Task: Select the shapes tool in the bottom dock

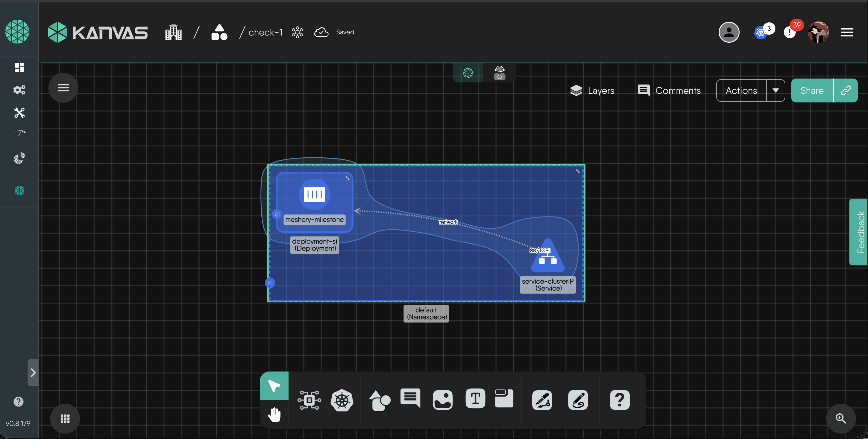Action: (379, 400)
